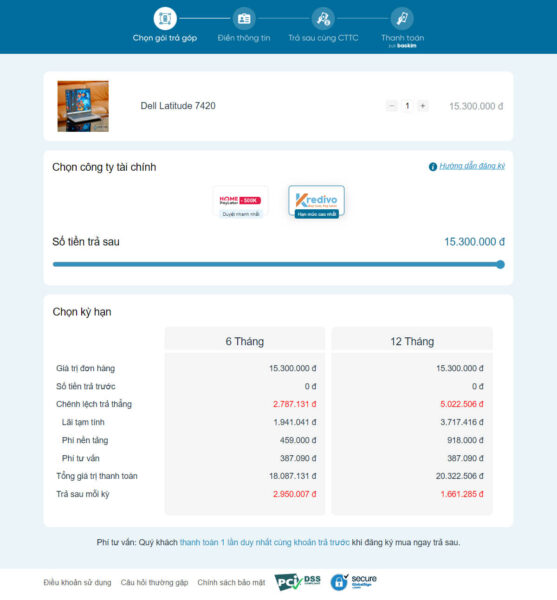Click the secure GlobalSign lock badge
The width and height of the screenshot is (557, 600).
pyautogui.click(x=354, y=582)
